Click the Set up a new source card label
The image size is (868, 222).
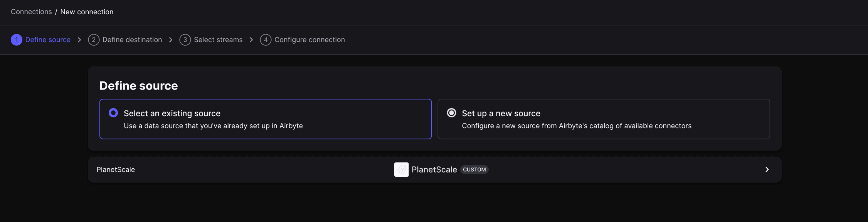(x=501, y=114)
